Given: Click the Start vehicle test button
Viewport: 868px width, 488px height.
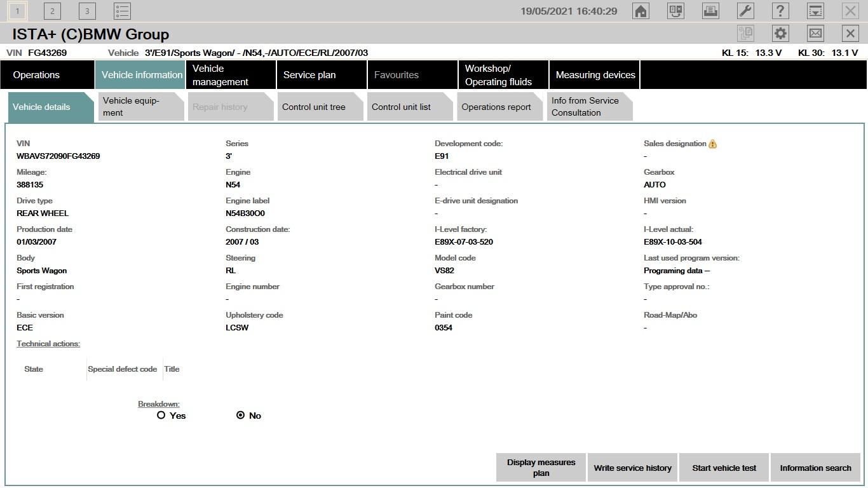Looking at the screenshot, I should 724,468.
